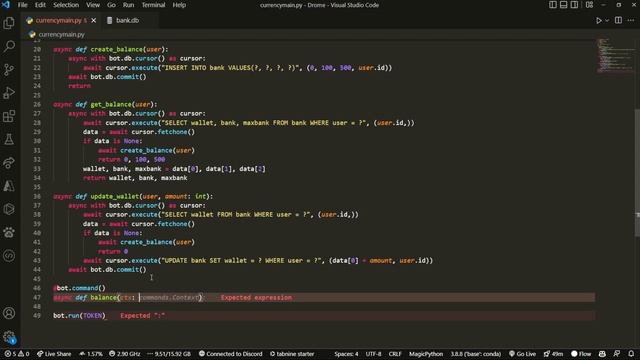Open the Live Share activity bar icon
The height and width of the screenshot is (360, 640).
9,163
